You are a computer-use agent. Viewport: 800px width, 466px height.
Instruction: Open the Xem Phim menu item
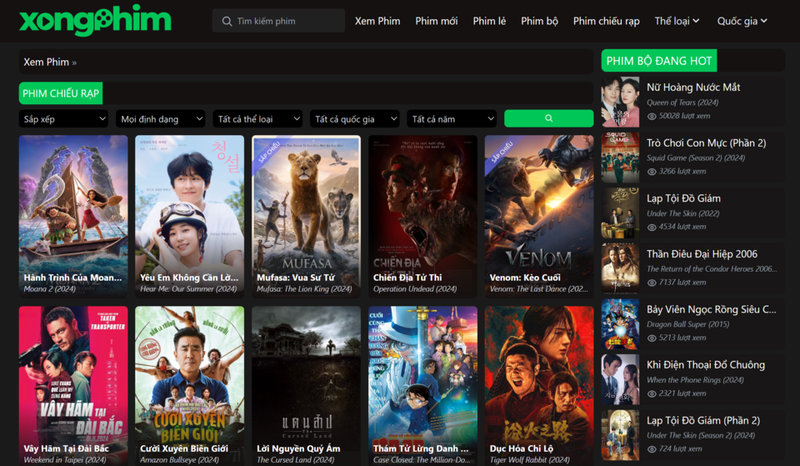click(378, 21)
